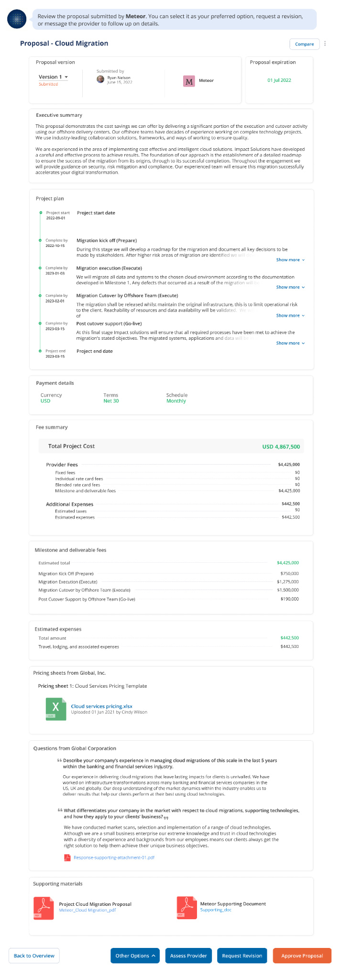
Task: Click the 2022-10-15 milestone timeline dot
Action: [41, 241]
